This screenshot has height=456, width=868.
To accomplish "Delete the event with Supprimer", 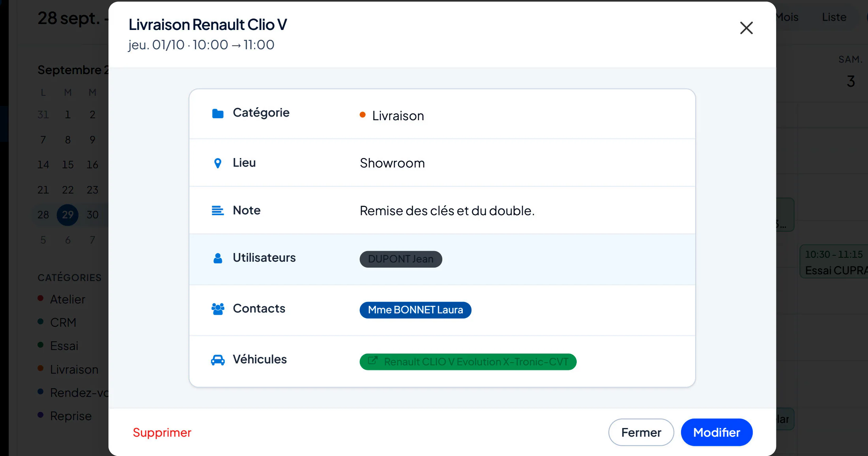I will coord(162,432).
